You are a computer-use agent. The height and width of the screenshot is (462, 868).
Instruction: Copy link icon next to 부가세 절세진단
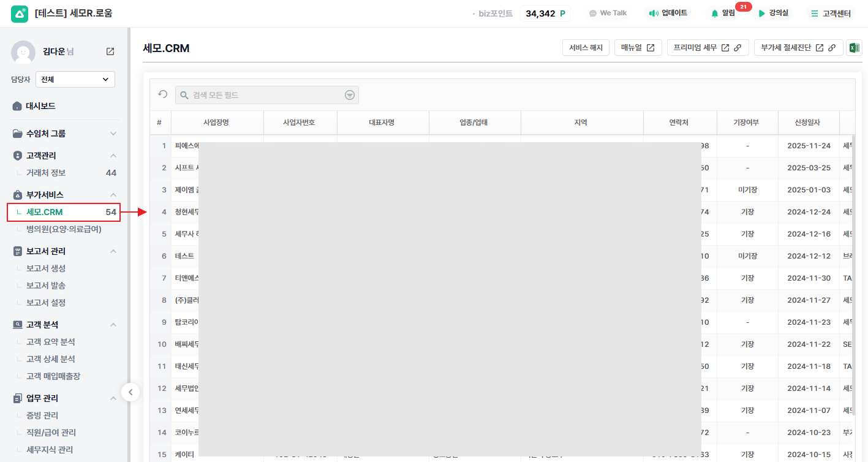click(832, 48)
